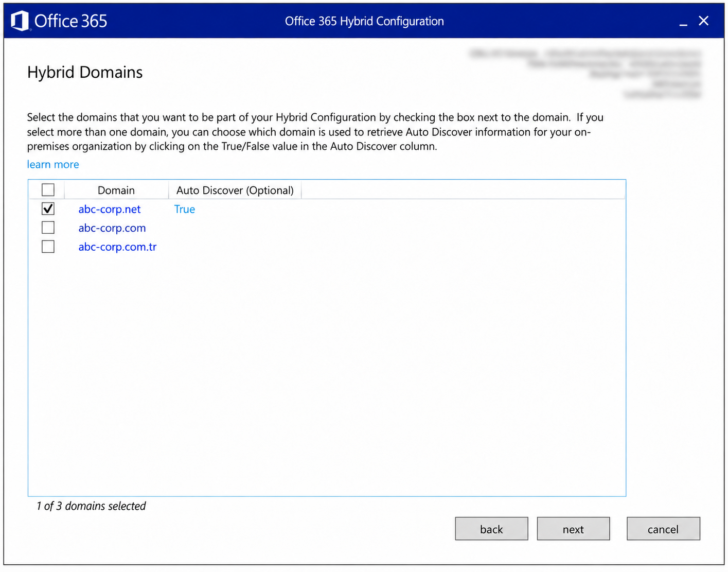Check the abc-corp.com domain checkbox
Screen dimensions: 728x572
pos(48,228)
